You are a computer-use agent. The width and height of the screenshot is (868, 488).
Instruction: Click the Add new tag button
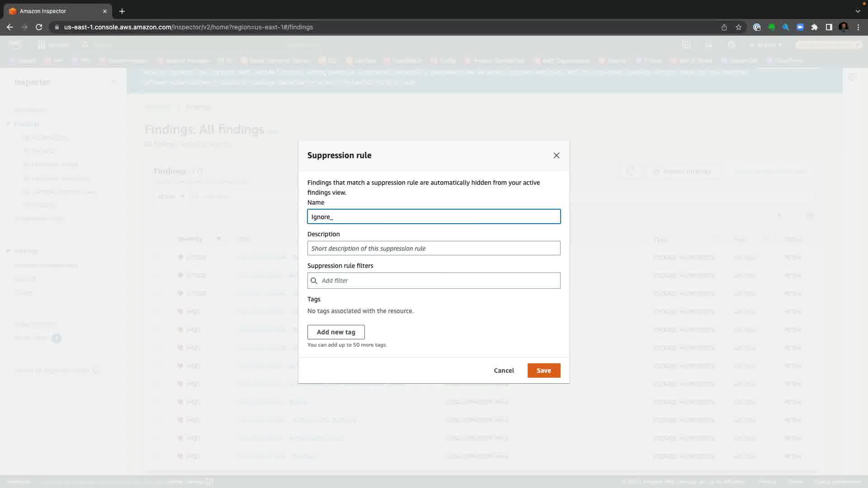point(336,332)
